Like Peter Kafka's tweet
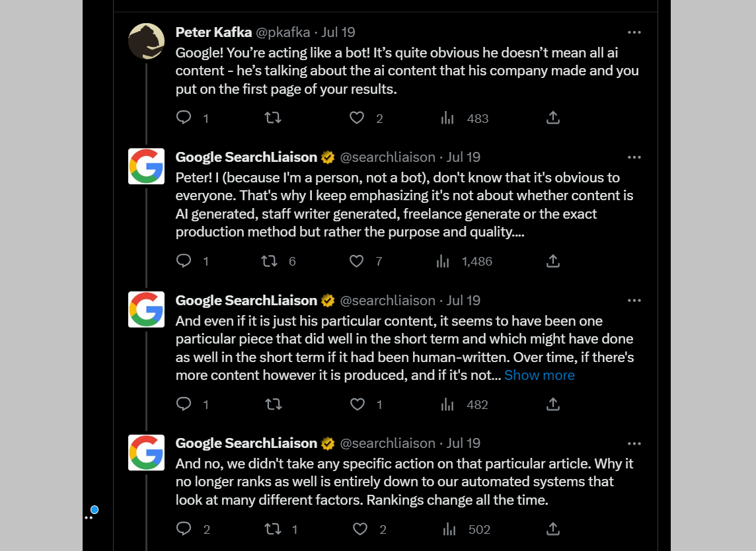This screenshot has width=756, height=551. 357,118
